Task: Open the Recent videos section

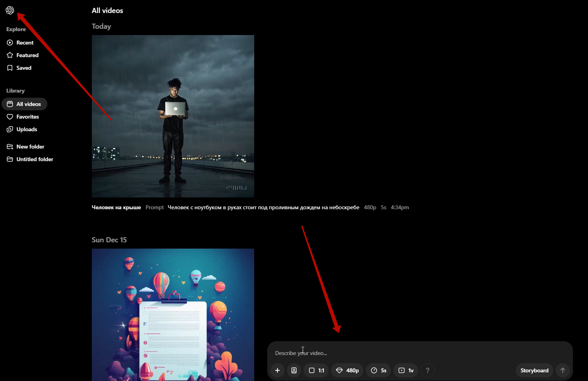Action: 20,43
